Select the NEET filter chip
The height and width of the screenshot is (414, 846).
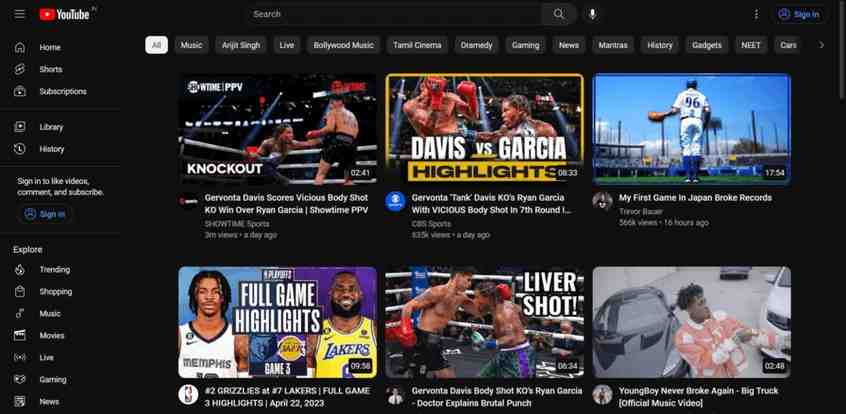(751, 45)
